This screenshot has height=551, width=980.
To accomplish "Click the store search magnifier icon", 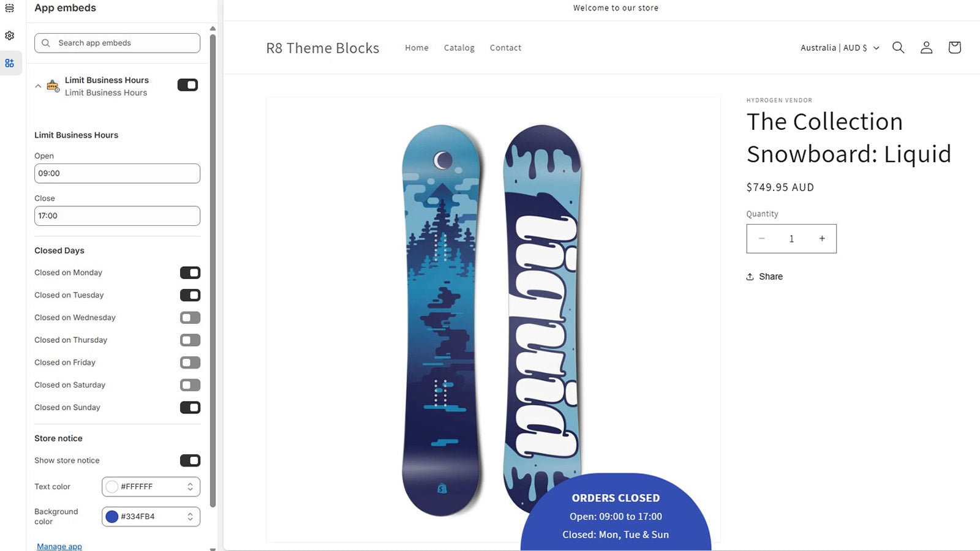I will [x=898, y=48].
